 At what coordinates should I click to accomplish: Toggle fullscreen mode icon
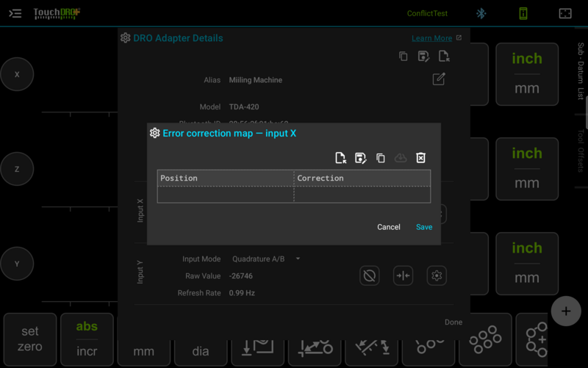pyautogui.click(x=565, y=13)
